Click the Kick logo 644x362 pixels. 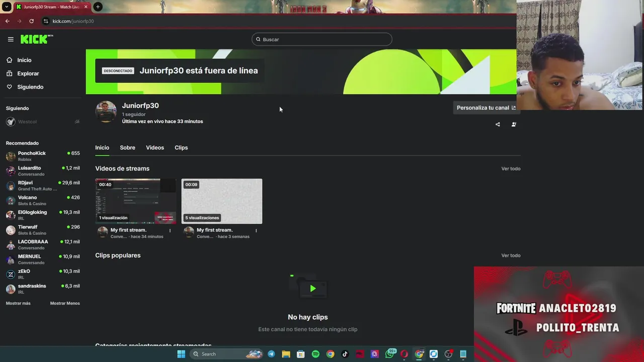click(37, 39)
